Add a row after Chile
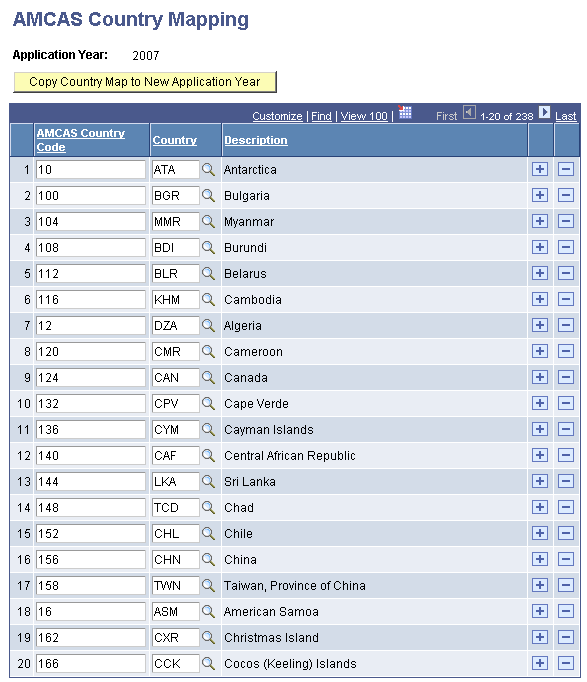This screenshot has width=587, height=682. [540, 533]
